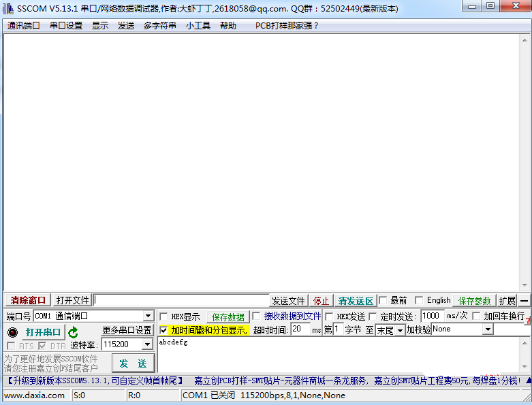
Task: Click the 发 送 send button
Action: coord(133,363)
